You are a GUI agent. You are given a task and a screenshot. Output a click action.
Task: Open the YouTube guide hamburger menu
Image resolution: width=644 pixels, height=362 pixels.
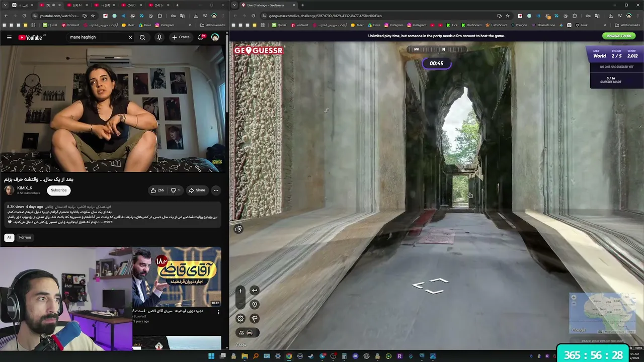coord(9,37)
